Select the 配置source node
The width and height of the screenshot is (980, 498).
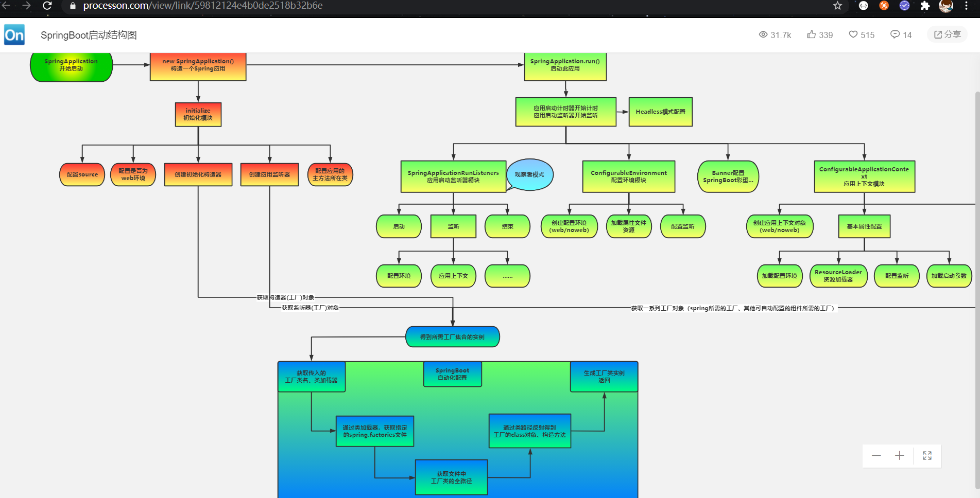[82, 174]
